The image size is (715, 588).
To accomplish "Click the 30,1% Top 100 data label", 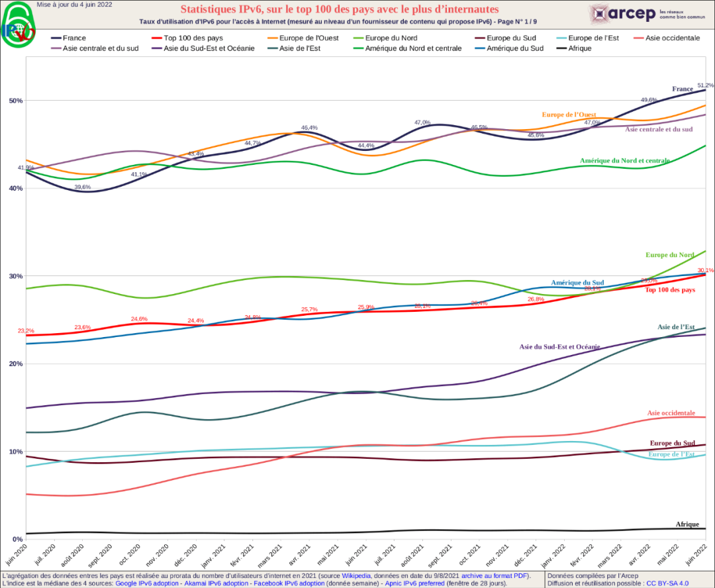I will 705,270.
